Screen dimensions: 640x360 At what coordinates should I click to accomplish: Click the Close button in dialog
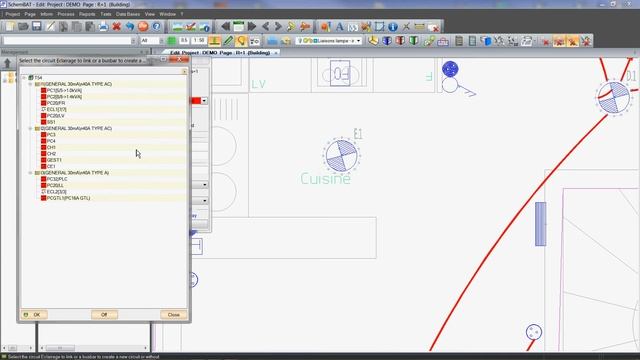click(173, 315)
